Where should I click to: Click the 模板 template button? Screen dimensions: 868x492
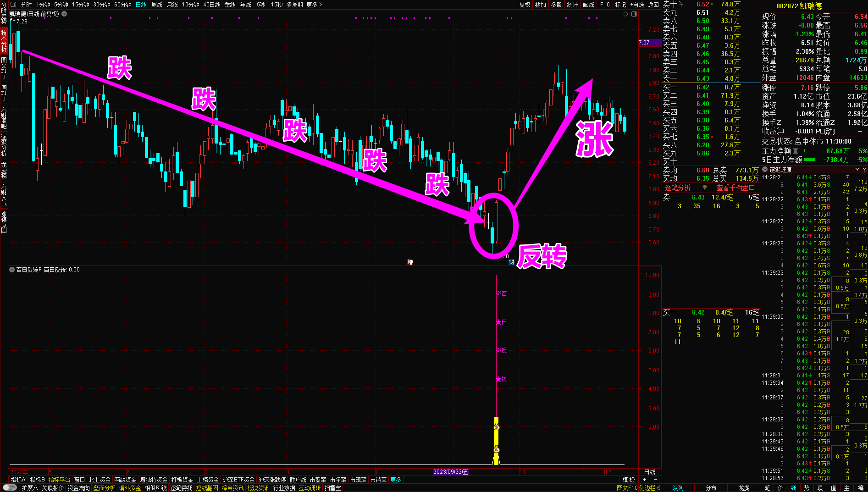click(629, 480)
